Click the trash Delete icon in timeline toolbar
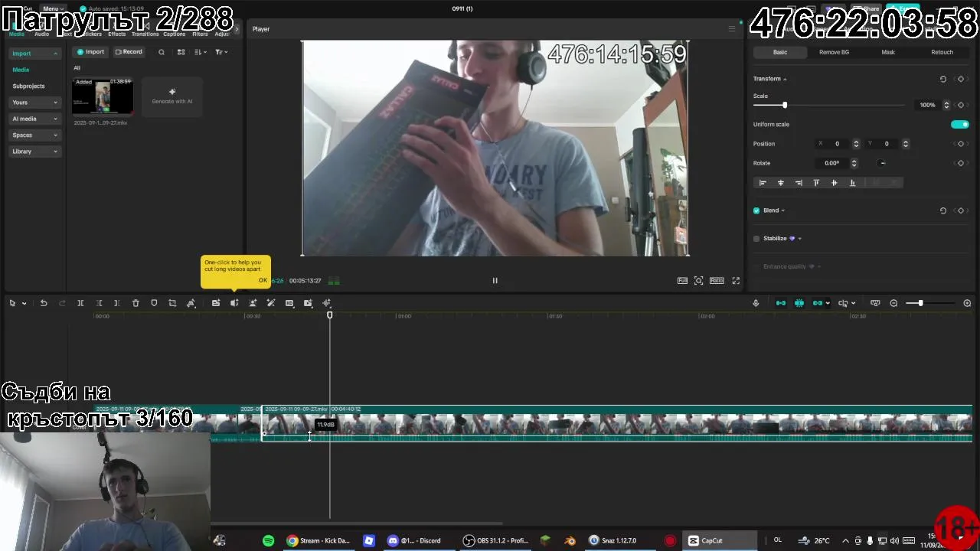Viewport: 980px width, 551px height. (x=136, y=303)
